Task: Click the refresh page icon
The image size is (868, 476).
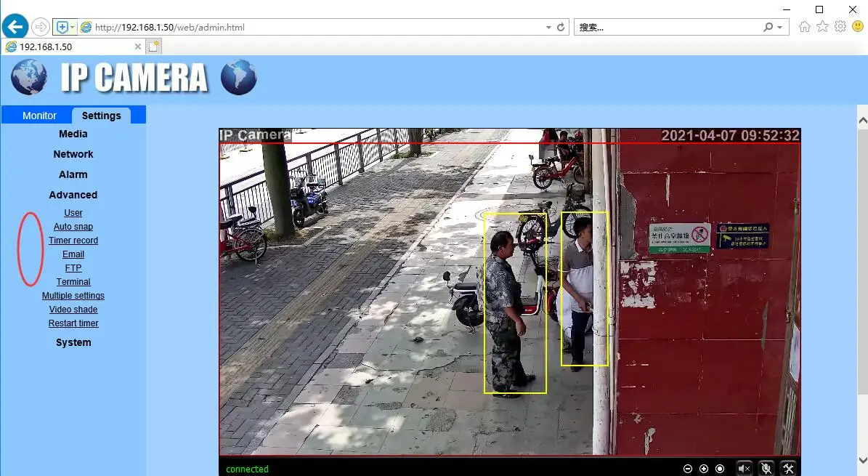Action: 561,27
